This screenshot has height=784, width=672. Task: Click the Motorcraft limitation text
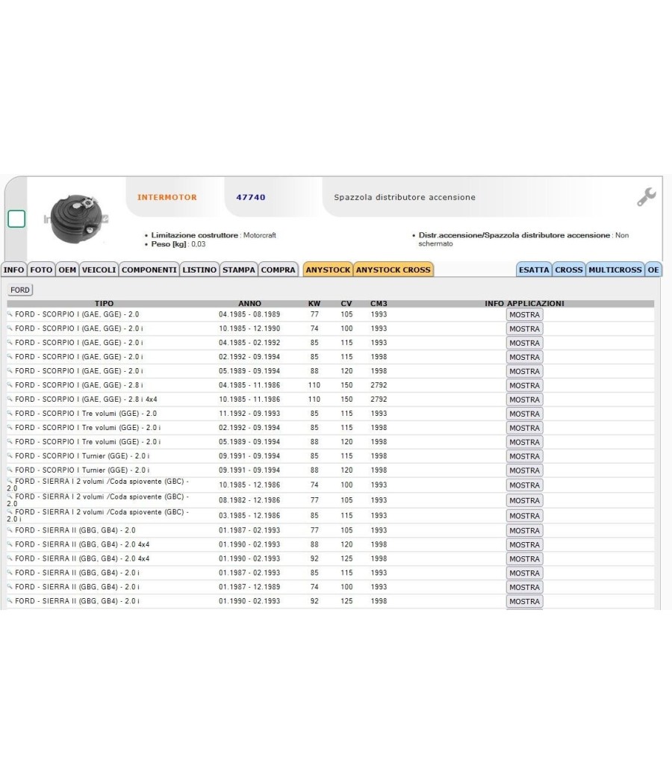point(214,235)
